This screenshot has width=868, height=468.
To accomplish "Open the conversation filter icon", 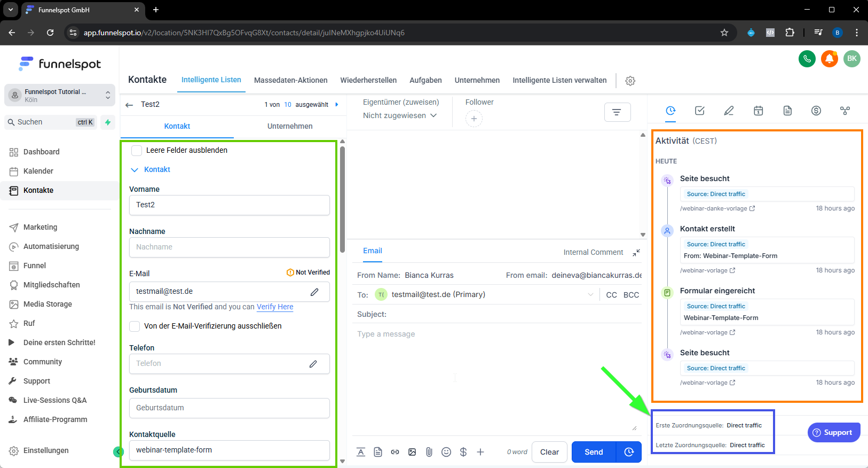I will click(617, 112).
